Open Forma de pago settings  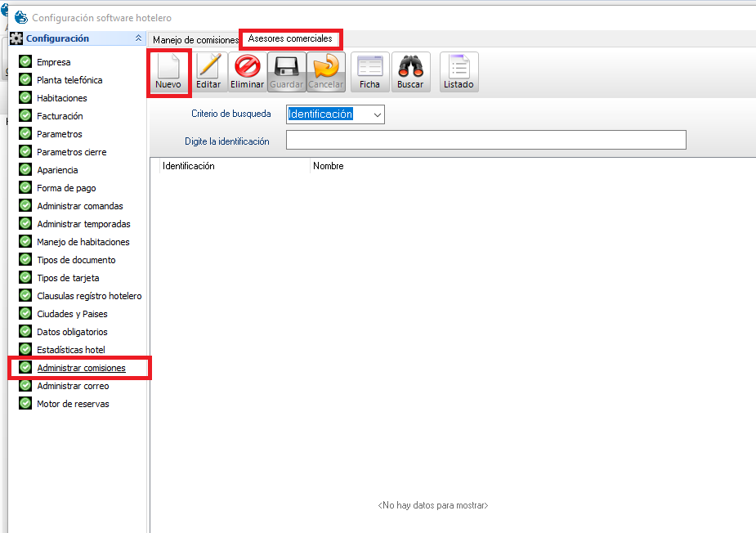pos(66,188)
